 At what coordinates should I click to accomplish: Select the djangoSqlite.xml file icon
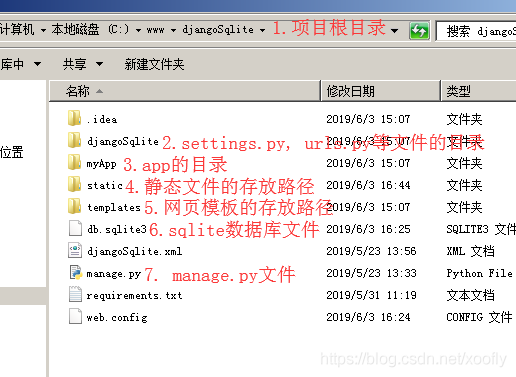pyautogui.click(x=75, y=250)
